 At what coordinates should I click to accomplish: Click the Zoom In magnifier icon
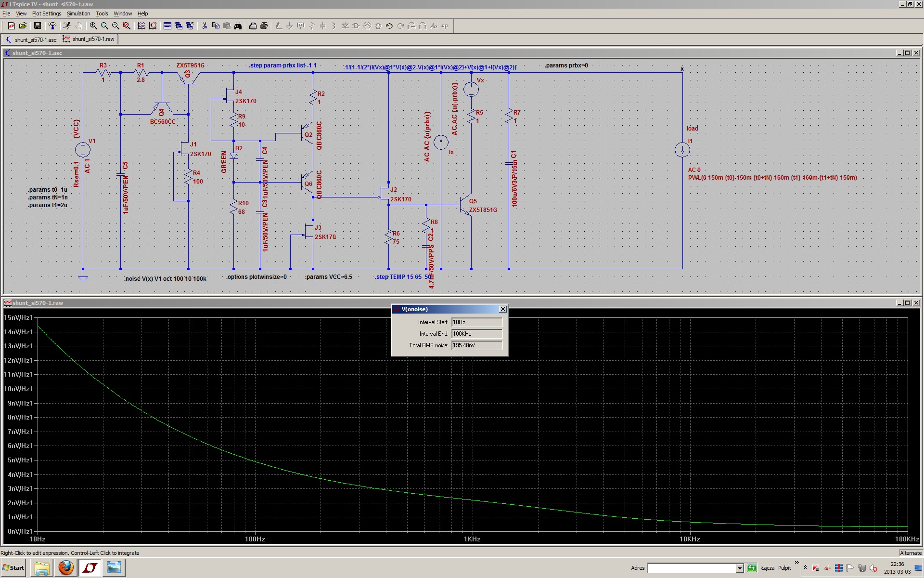click(x=93, y=26)
